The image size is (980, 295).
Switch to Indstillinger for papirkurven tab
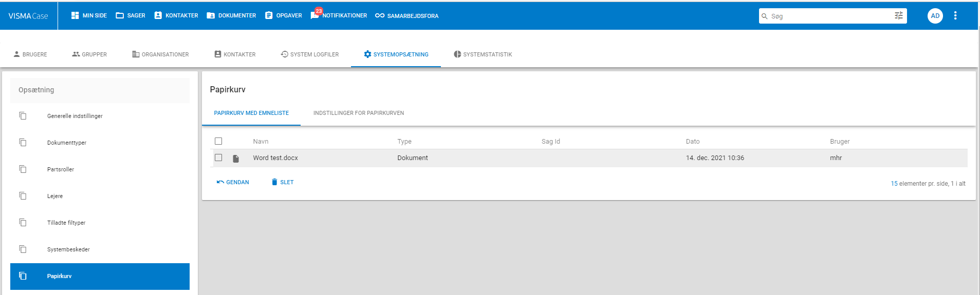tap(359, 113)
